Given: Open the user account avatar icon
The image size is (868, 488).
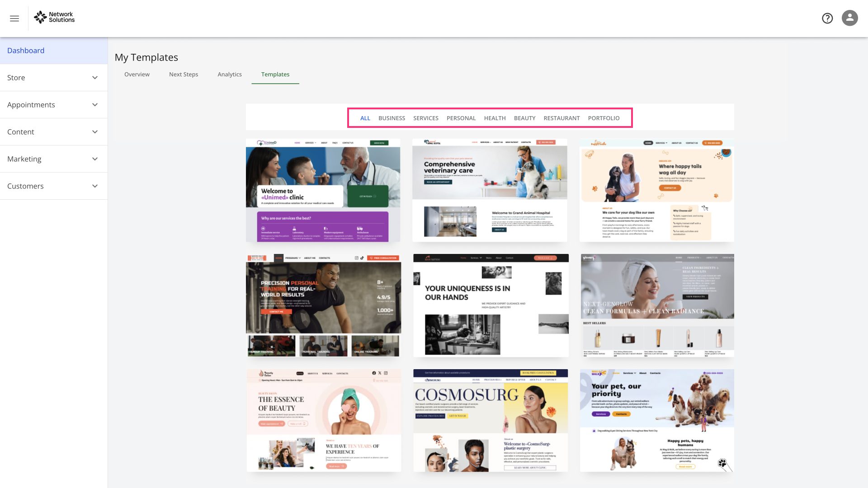Looking at the screenshot, I should 849,18.
